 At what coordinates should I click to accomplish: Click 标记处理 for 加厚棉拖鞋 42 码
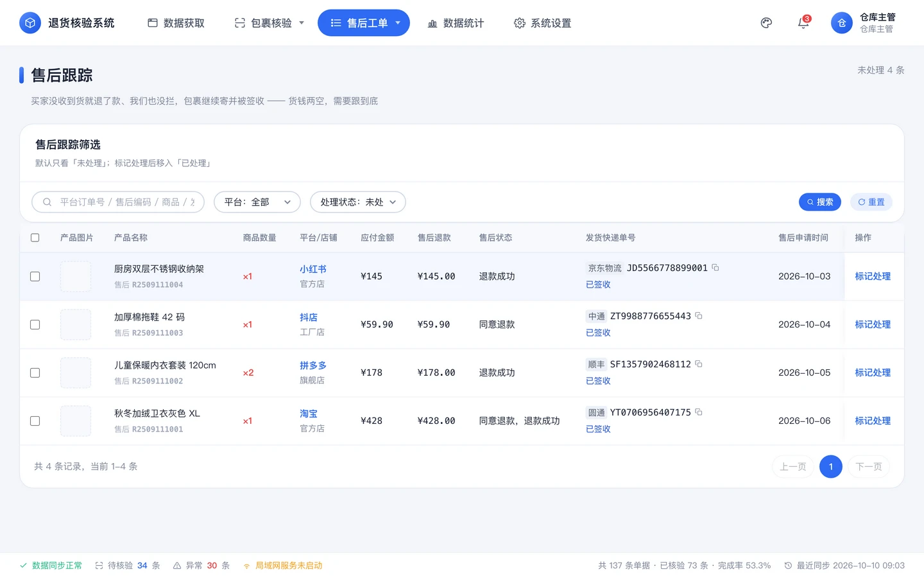point(873,325)
